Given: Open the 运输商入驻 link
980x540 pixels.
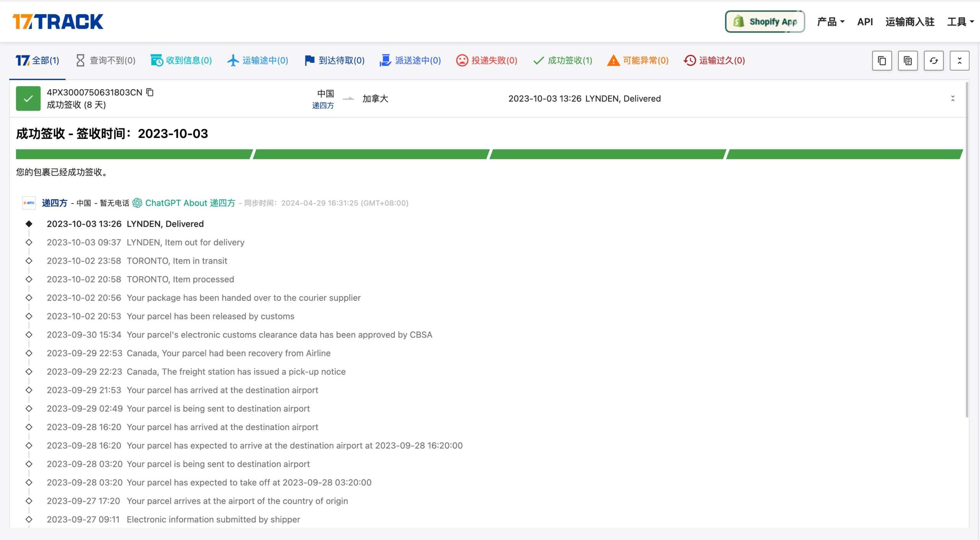Looking at the screenshot, I should point(910,22).
